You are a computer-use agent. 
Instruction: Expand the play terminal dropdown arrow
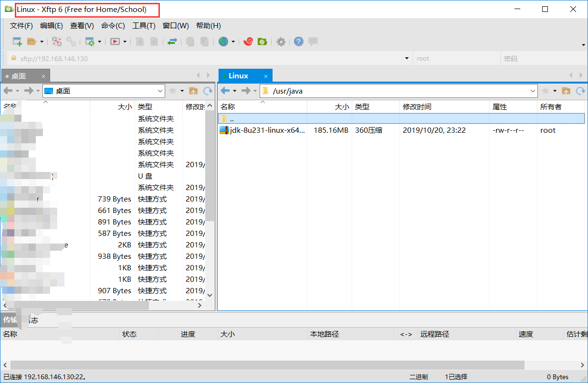click(125, 42)
